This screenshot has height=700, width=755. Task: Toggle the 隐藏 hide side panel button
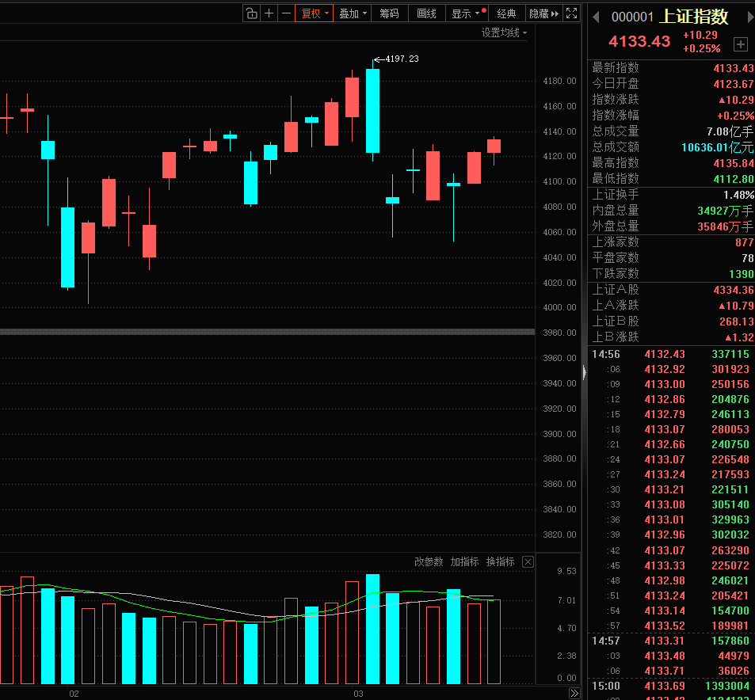(543, 13)
